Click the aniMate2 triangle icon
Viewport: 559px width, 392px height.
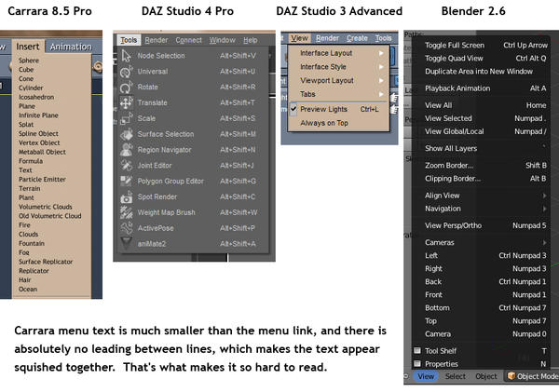(126, 243)
